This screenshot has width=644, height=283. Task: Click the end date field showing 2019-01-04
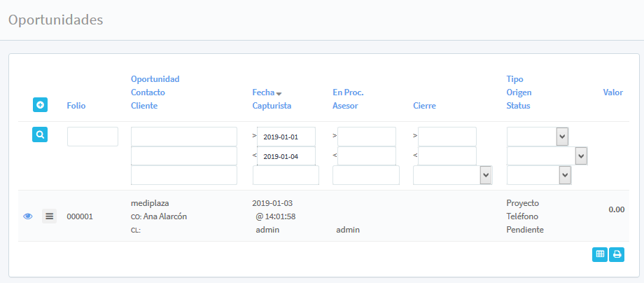point(286,156)
